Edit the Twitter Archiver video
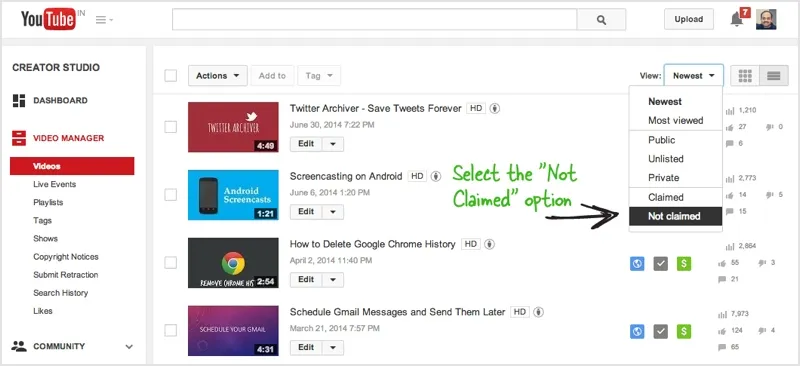800x366 pixels. (x=306, y=144)
